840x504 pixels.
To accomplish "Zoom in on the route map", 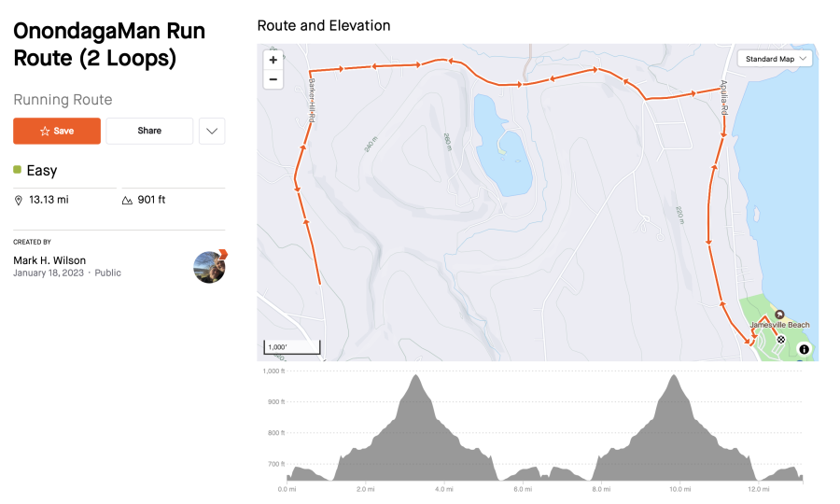I will click(273, 60).
